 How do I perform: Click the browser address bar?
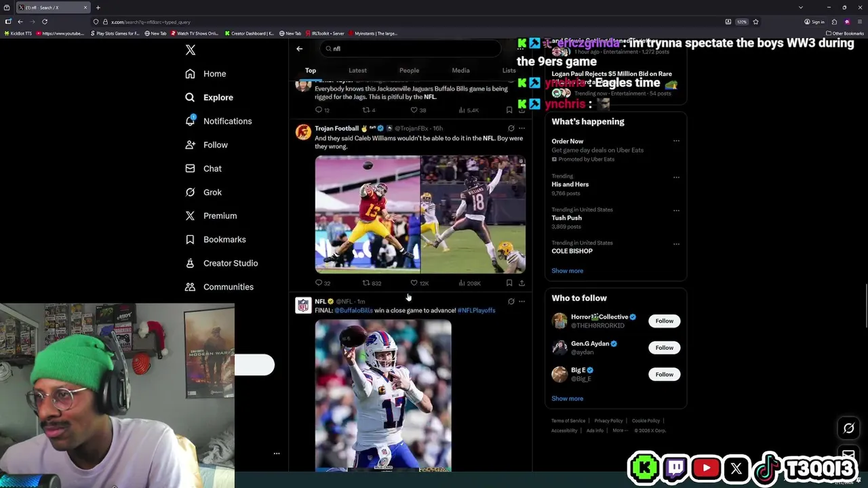coord(407,22)
